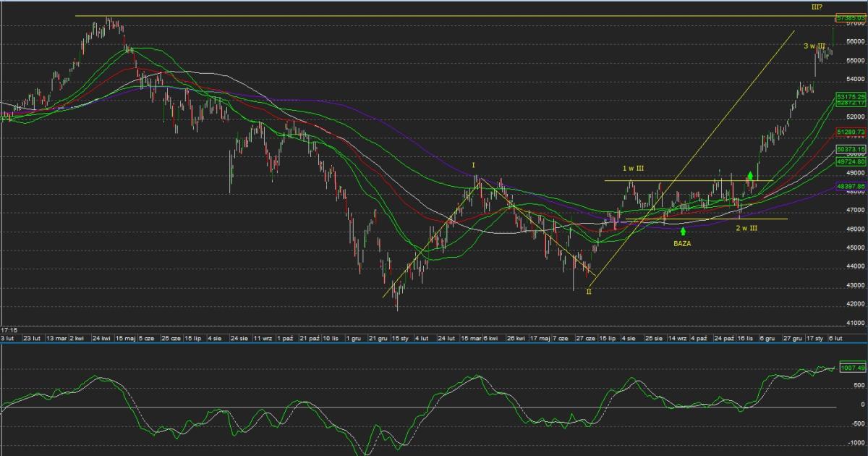Image resolution: width=868 pixels, height=456 pixels.
Task: Click the green arrow above BAZA label
Action: (x=683, y=232)
